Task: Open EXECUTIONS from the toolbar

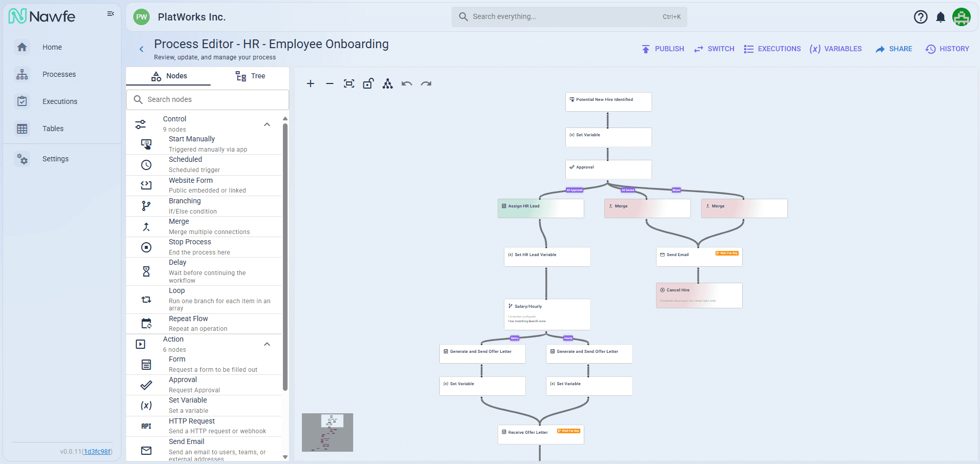Action: tap(772, 49)
